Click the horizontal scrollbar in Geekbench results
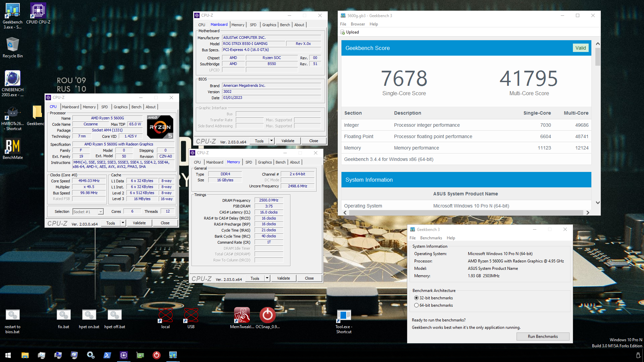644x362 pixels. click(x=466, y=213)
